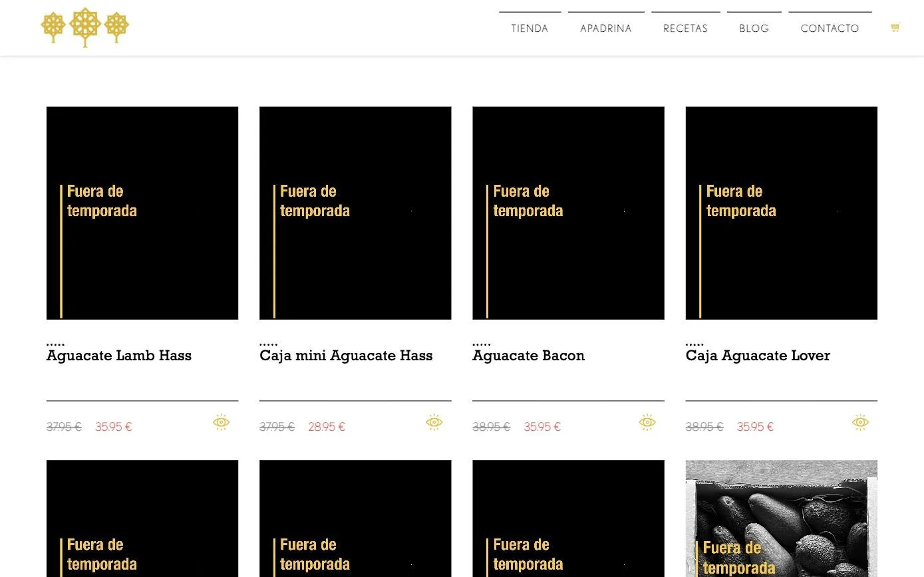924x577 pixels.
Task: Click the crossed-out 38.95 € of Aguacate Bacon
Action: tap(491, 427)
